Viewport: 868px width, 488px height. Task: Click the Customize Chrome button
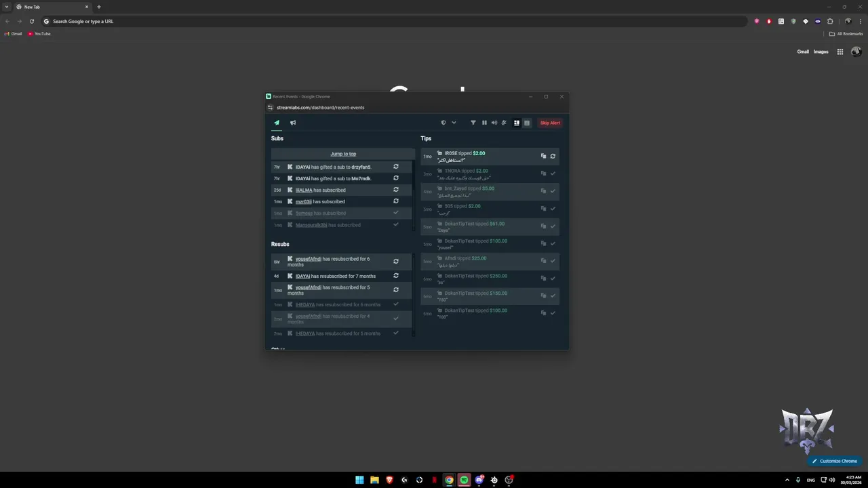point(835,461)
